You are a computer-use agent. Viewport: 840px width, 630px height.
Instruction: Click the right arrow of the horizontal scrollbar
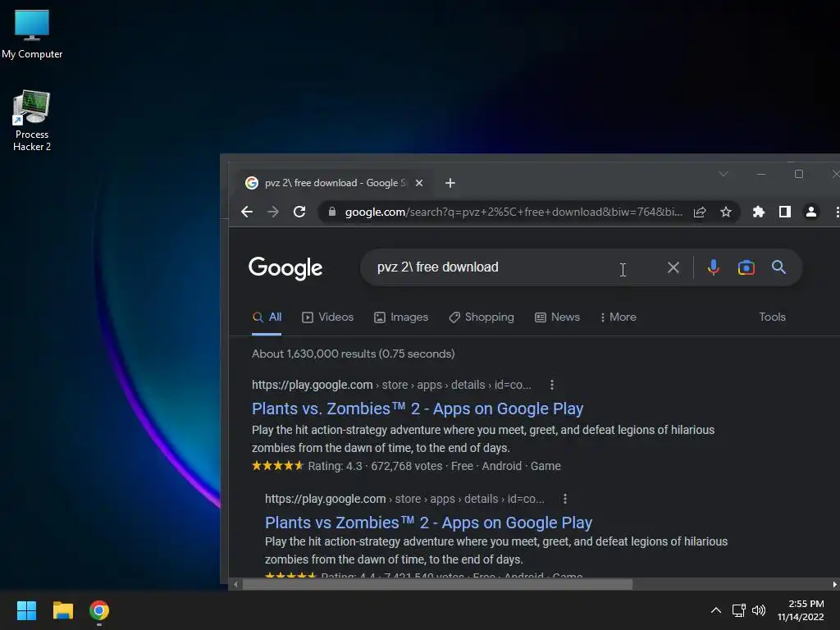point(834,584)
